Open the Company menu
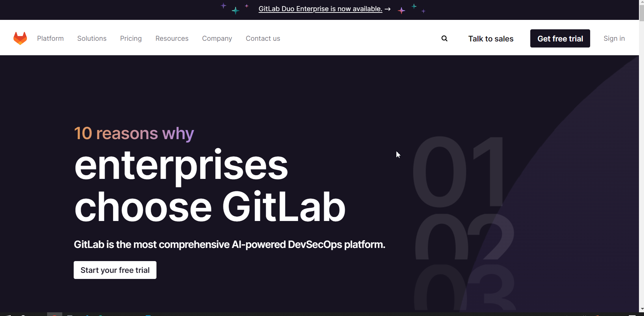The width and height of the screenshot is (644, 316). pyautogui.click(x=217, y=38)
